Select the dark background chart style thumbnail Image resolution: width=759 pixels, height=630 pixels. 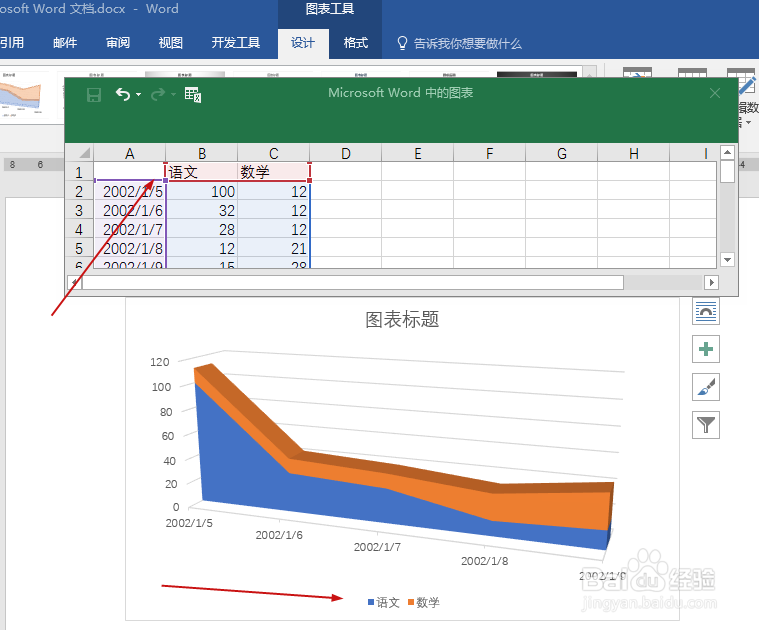(537, 75)
